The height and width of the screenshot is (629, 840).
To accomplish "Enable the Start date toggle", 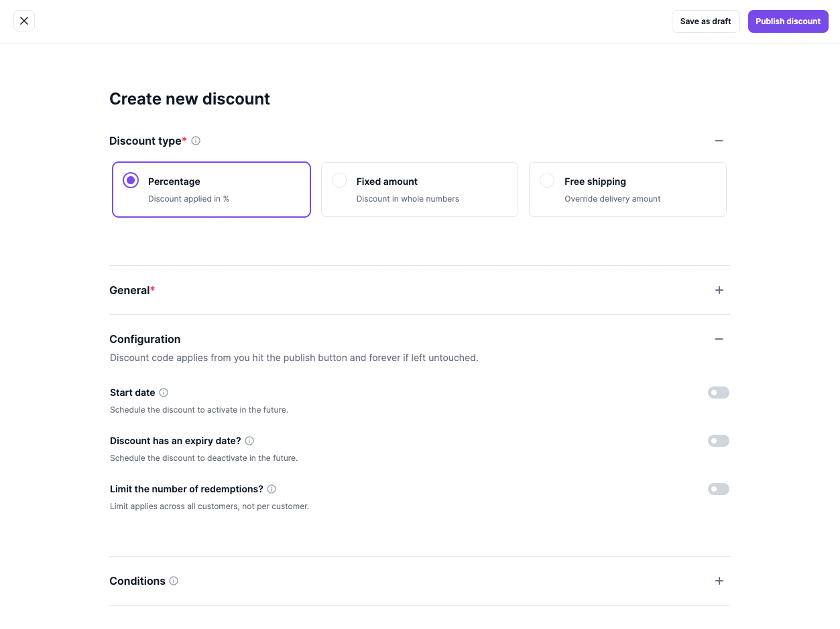I will point(718,393).
